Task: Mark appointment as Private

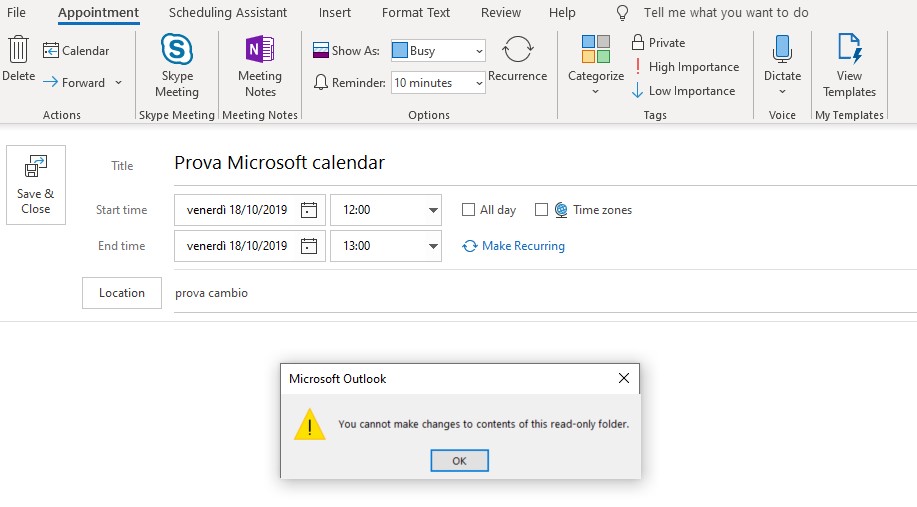Action: pyautogui.click(x=658, y=43)
